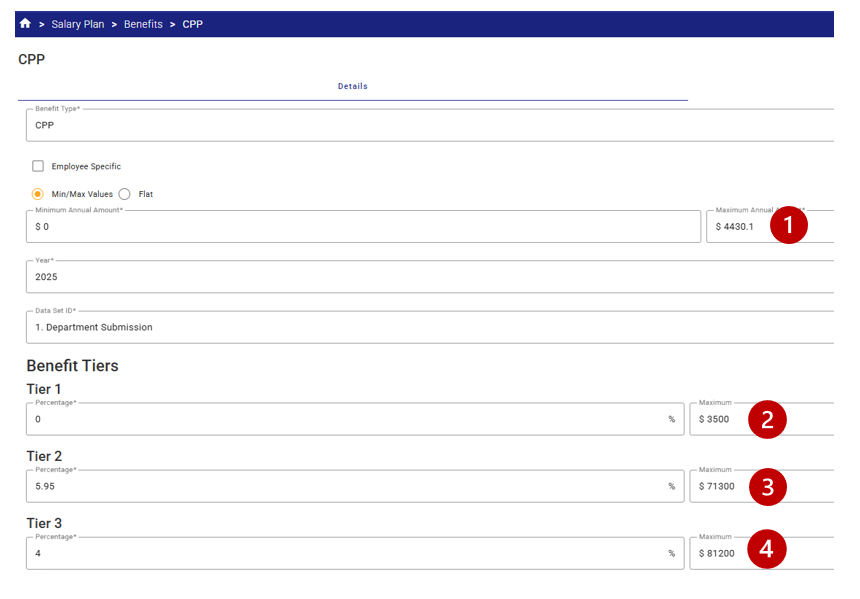860x599 pixels.
Task: Select the Flat radio option
Action: (x=125, y=194)
